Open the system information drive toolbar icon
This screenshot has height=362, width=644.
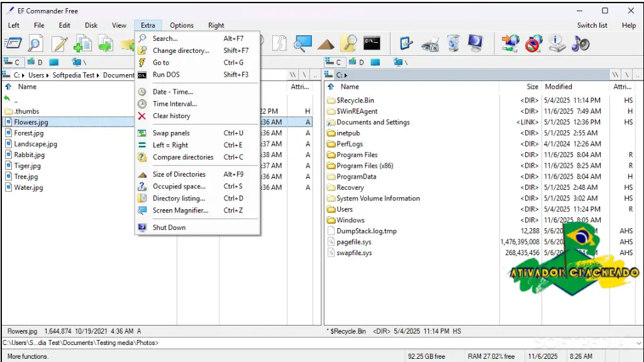tap(557, 43)
